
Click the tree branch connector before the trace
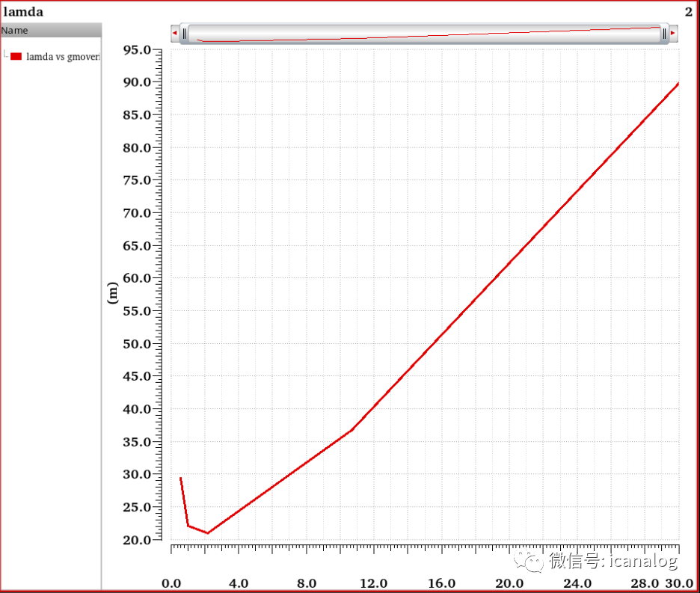point(6,55)
